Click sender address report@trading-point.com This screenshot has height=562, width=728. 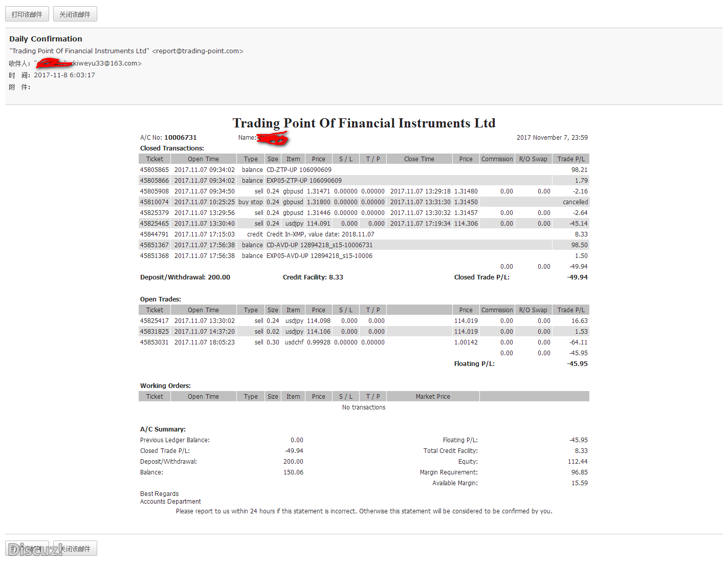coord(197,51)
